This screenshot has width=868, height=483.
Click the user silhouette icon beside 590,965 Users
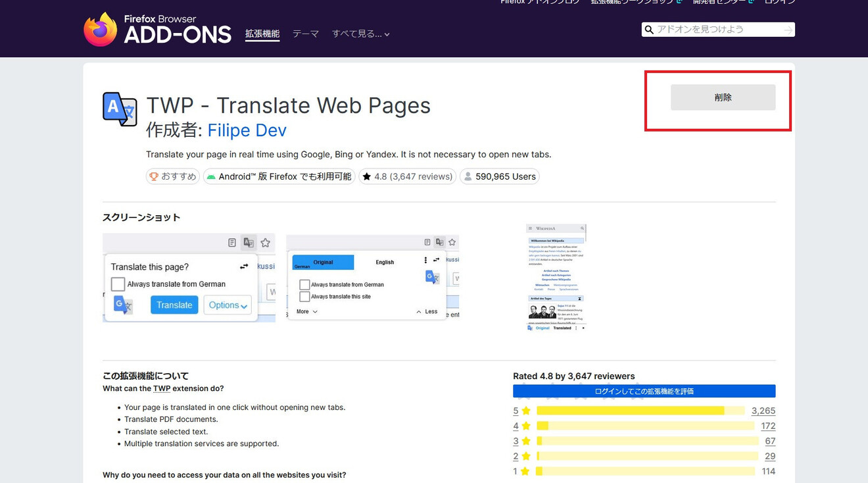pos(468,176)
